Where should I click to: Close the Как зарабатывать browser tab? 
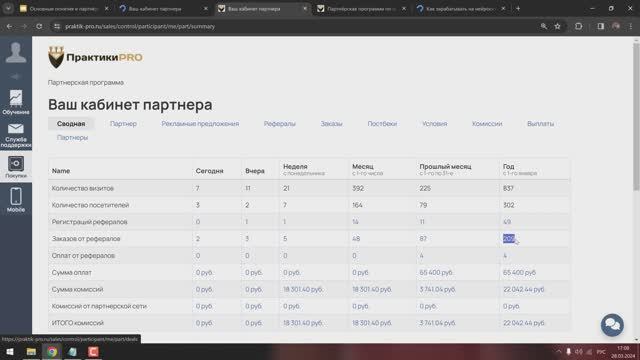pyautogui.click(x=503, y=8)
